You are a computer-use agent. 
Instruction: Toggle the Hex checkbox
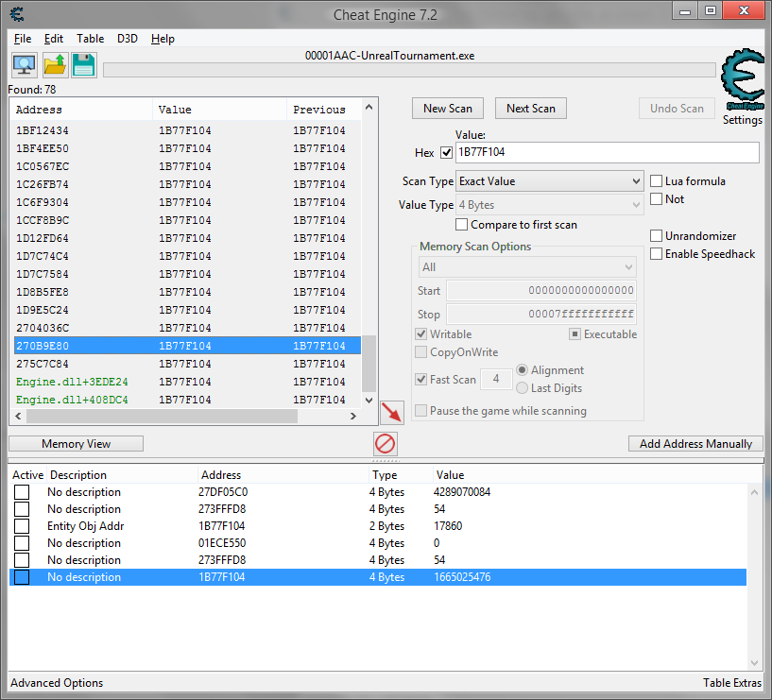point(446,153)
